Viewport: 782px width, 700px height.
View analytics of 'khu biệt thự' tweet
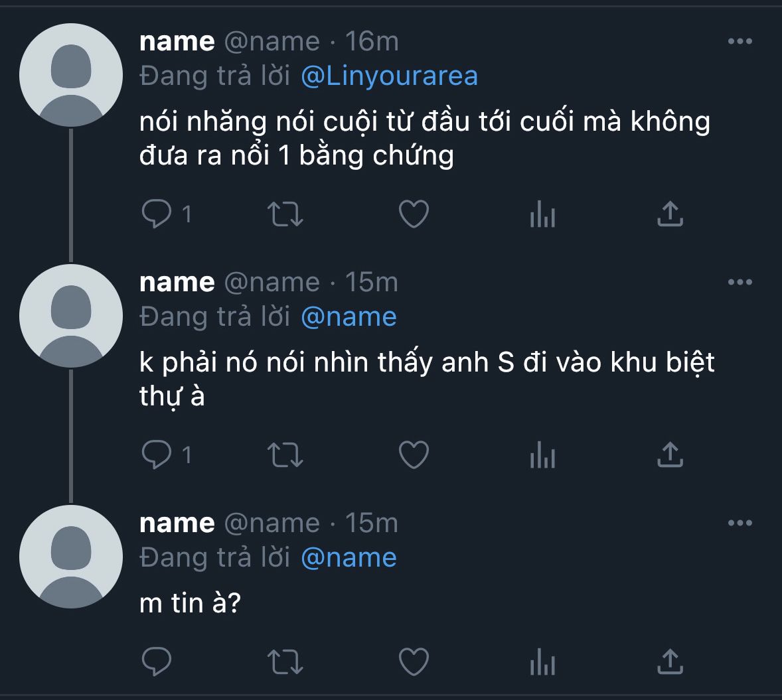(x=542, y=455)
